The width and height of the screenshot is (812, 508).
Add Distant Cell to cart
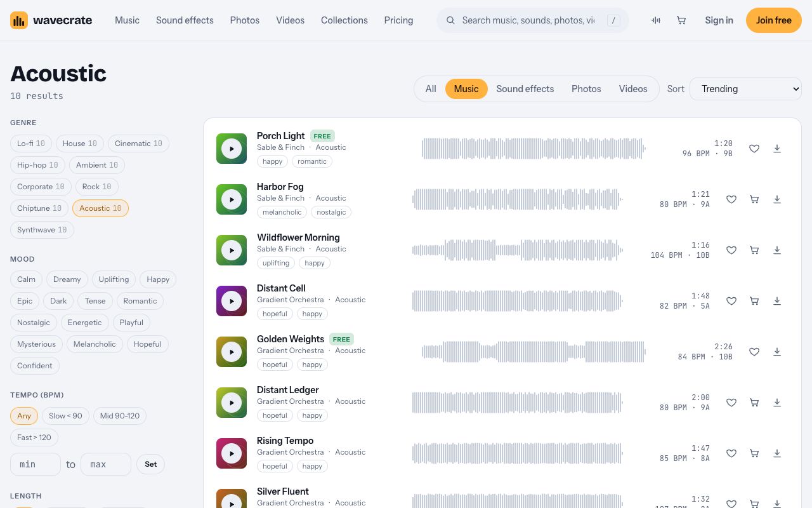tap(754, 301)
